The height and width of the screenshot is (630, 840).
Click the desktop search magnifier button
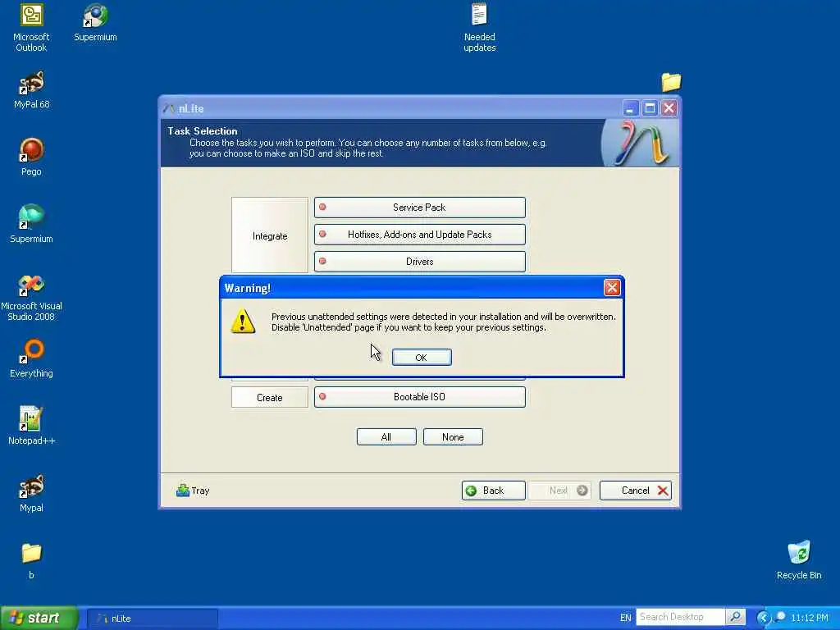coord(736,617)
